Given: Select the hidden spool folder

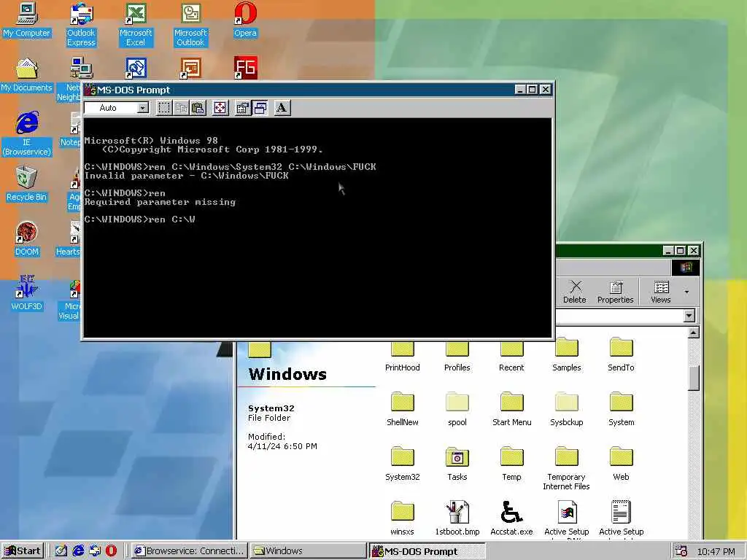Looking at the screenshot, I should click(457, 410).
